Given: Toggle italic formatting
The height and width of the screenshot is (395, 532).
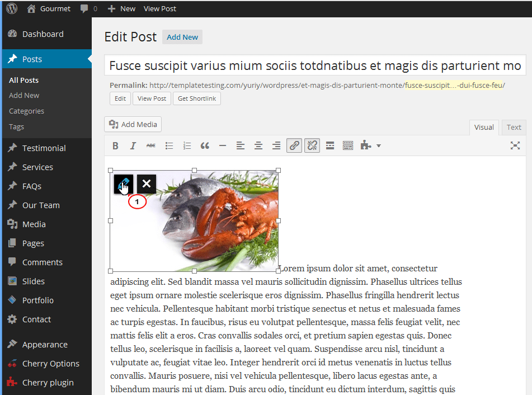Looking at the screenshot, I should point(133,145).
